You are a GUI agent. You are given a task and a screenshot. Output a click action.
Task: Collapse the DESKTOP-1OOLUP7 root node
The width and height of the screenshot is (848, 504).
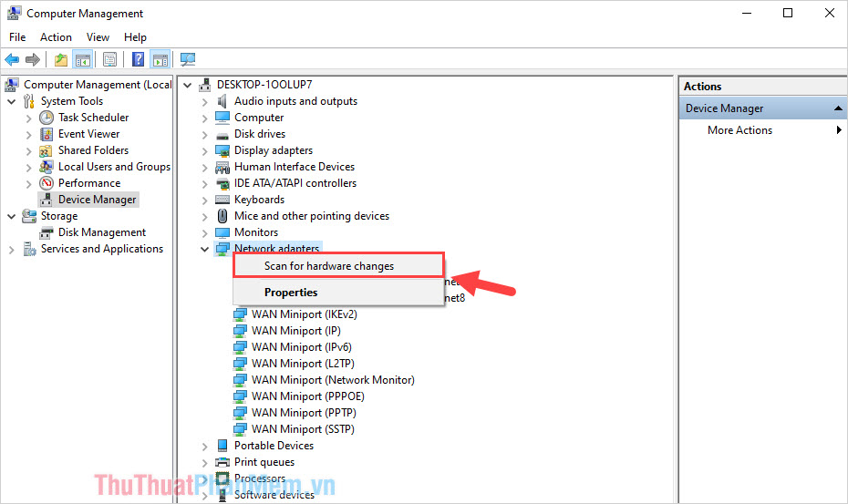pyautogui.click(x=188, y=85)
